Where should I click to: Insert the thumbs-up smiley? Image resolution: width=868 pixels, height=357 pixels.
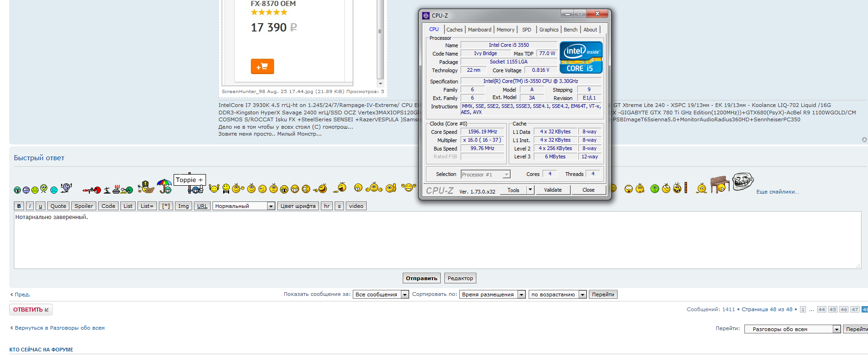tap(391, 188)
